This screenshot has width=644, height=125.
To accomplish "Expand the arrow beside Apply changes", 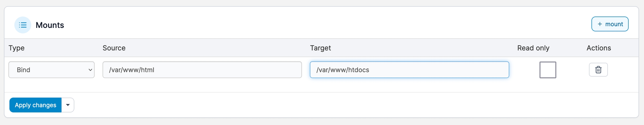I will (x=68, y=105).
